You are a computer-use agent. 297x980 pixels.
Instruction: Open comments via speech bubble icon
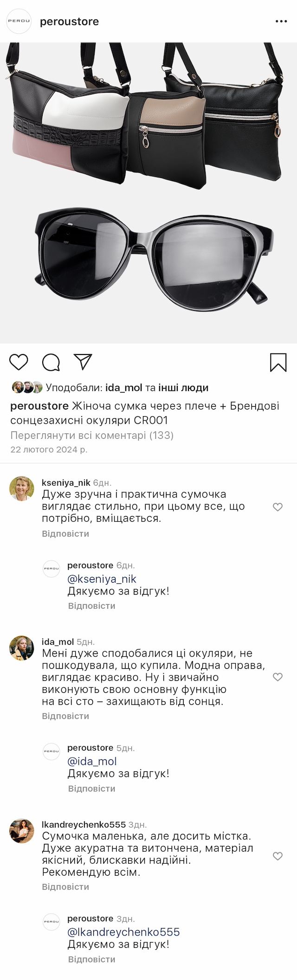(x=51, y=362)
